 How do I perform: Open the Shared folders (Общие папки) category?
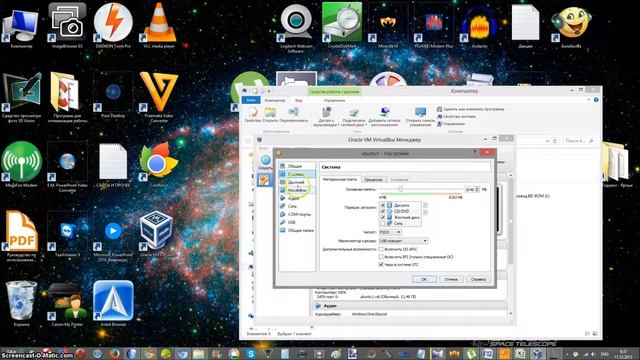(297, 230)
